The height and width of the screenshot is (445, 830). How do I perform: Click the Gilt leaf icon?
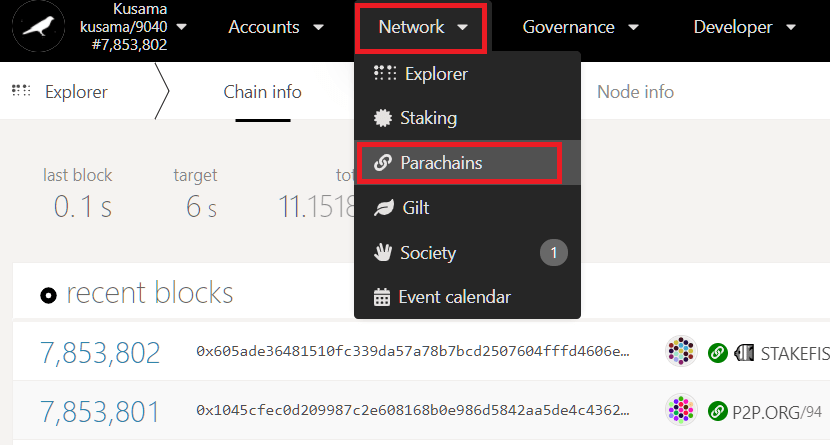[x=382, y=208]
